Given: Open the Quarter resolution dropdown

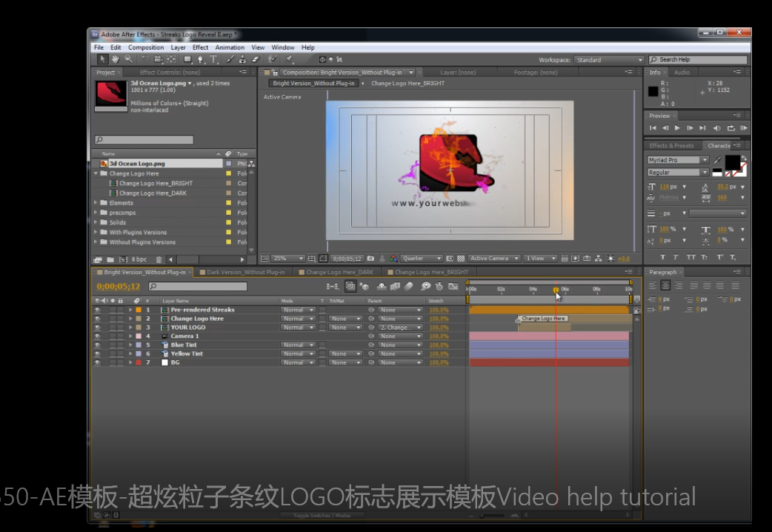Looking at the screenshot, I should pos(422,259).
